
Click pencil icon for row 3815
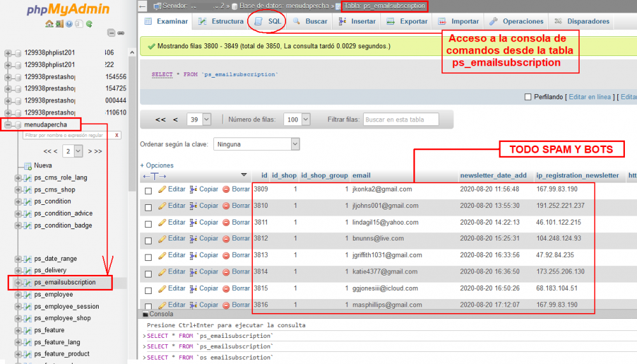(162, 289)
